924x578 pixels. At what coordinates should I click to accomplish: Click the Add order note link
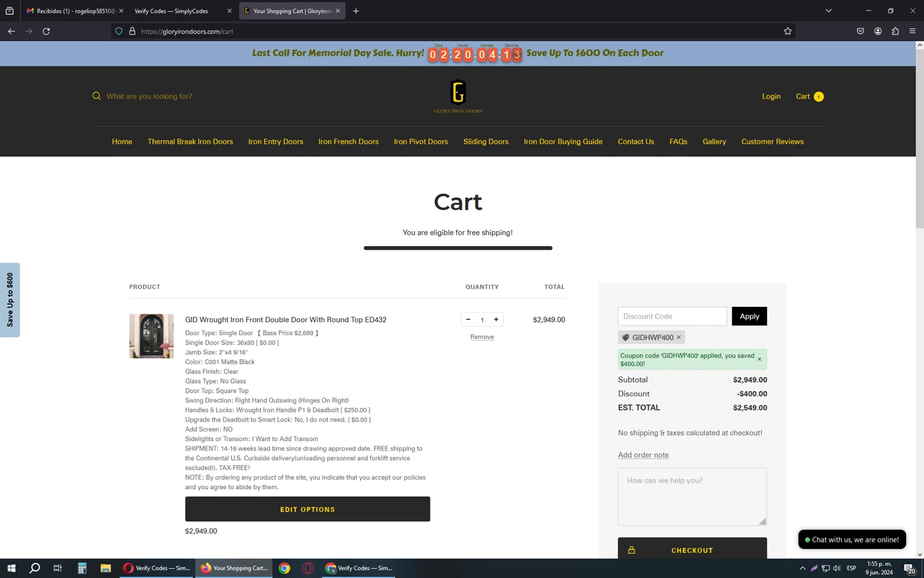643,455
